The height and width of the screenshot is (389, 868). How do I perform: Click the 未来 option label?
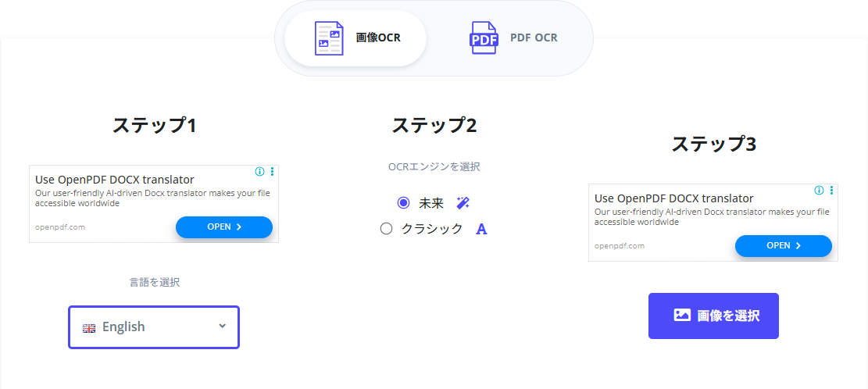click(431, 204)
